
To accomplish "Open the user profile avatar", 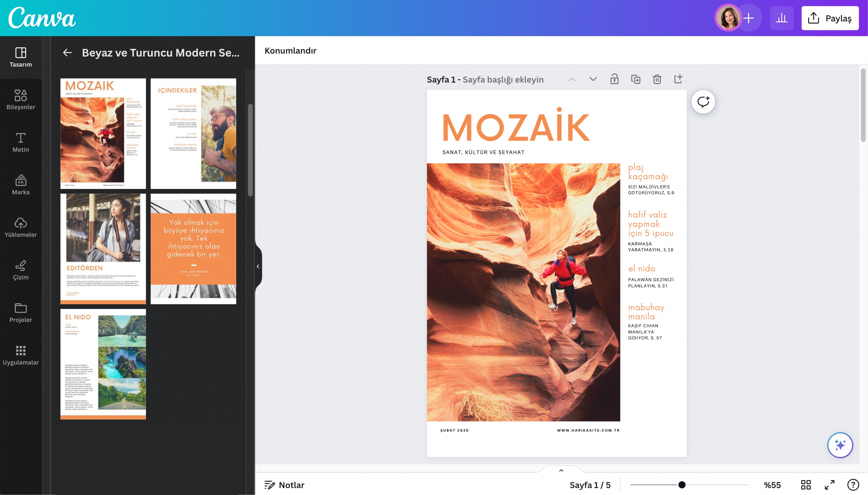I will (728, 18).
